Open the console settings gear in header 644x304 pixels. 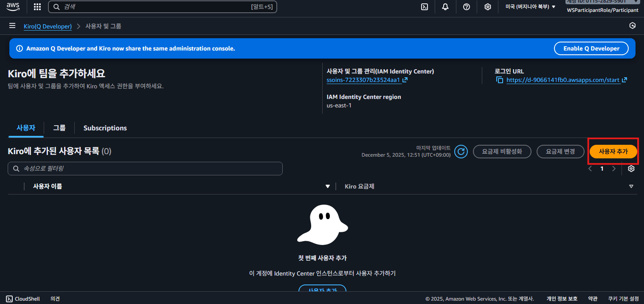tap(488, 7)
